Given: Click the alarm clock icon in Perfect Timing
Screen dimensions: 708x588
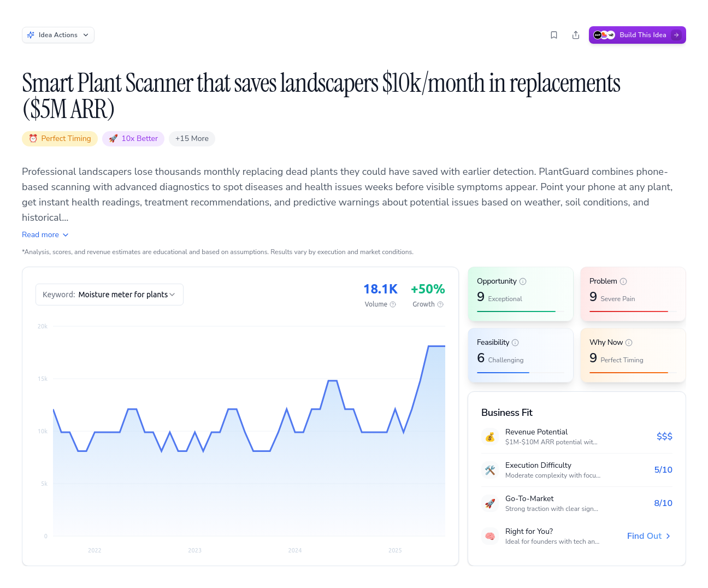Looking at the screenshot, I should pyautogui.click(x=33, y=139).
